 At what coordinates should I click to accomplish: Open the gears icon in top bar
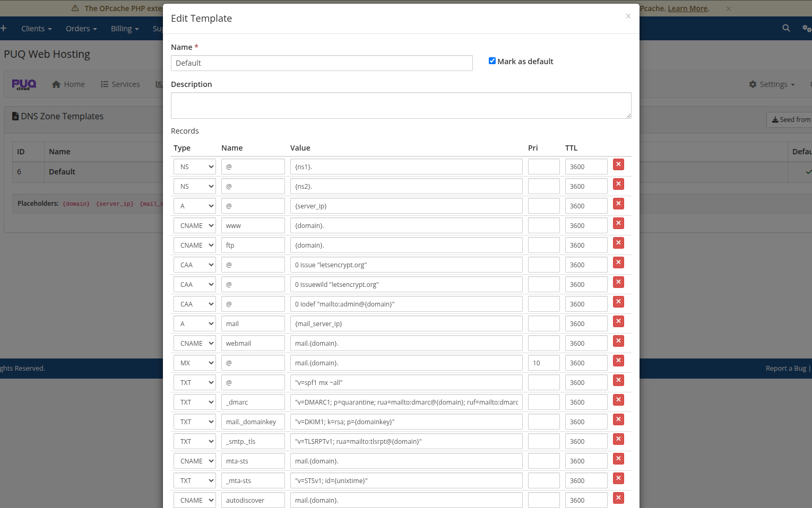point(807,28)
